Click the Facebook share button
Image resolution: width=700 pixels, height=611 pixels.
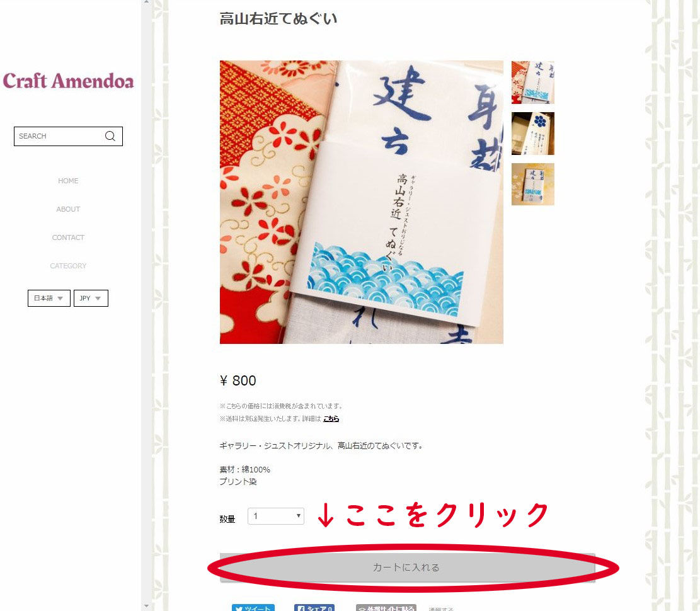[314, 607]
